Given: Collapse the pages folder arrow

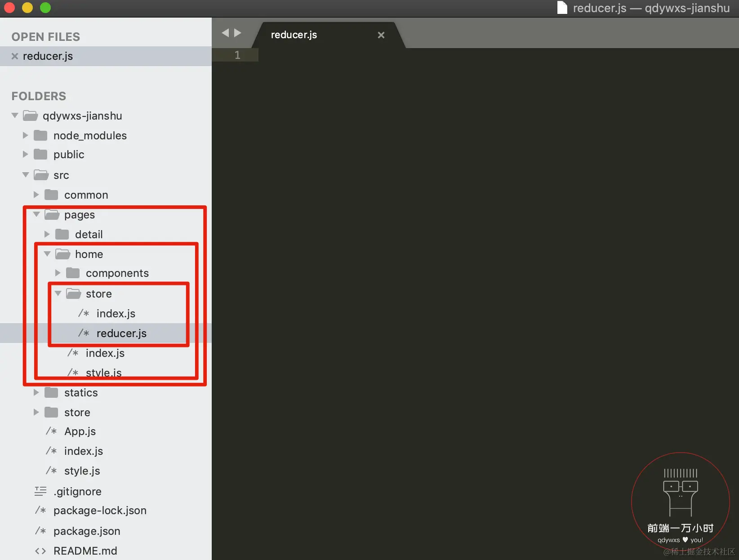Looking at the screenshot, I should (36, 214).
